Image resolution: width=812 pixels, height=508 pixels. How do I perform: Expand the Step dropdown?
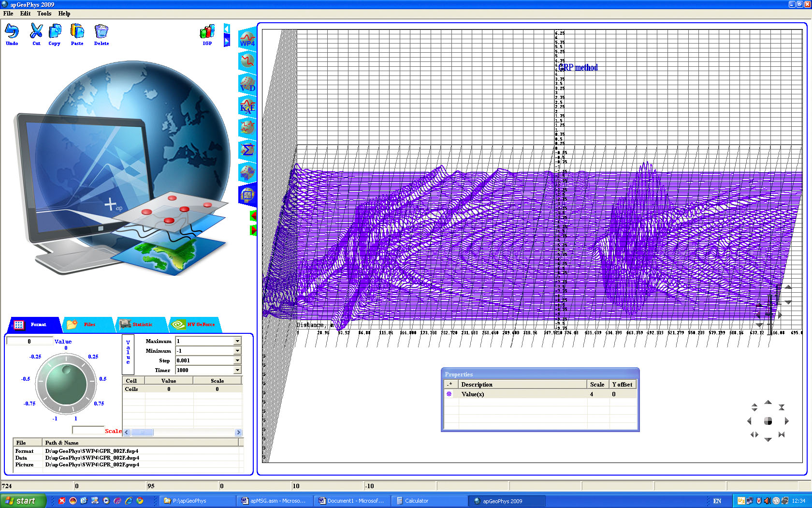(237, 360)
